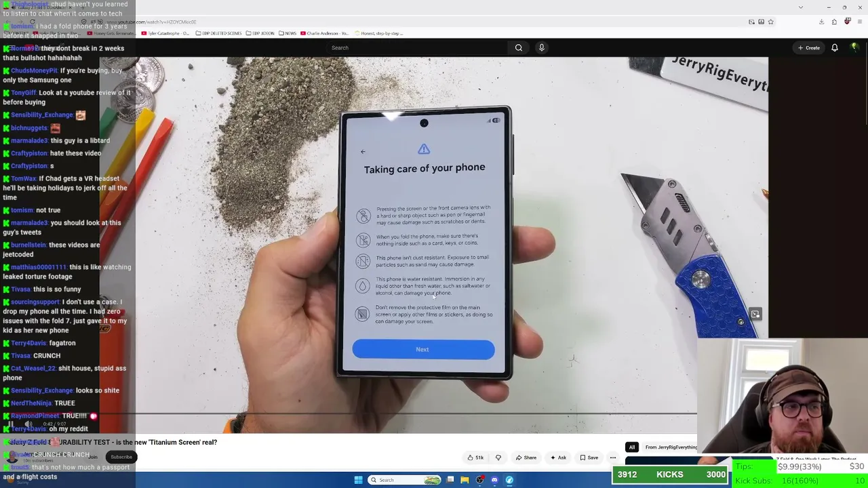Expand the browser tab list chevron
This screenshot has width=868, height=488.
[801, 7]
